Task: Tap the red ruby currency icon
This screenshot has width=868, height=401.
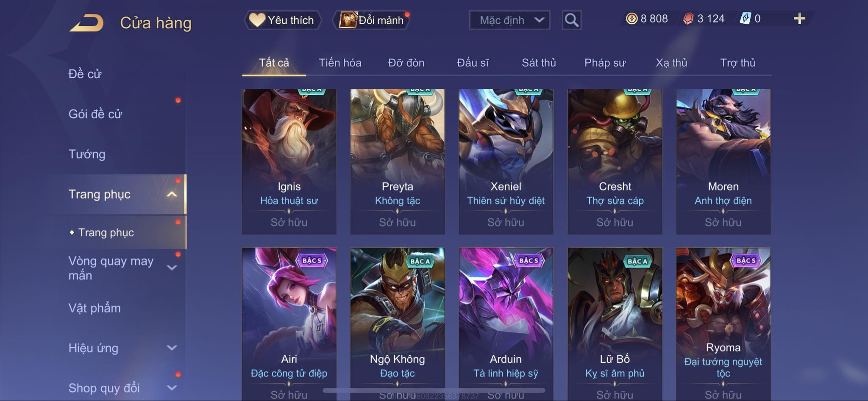Action: point(688,19)
